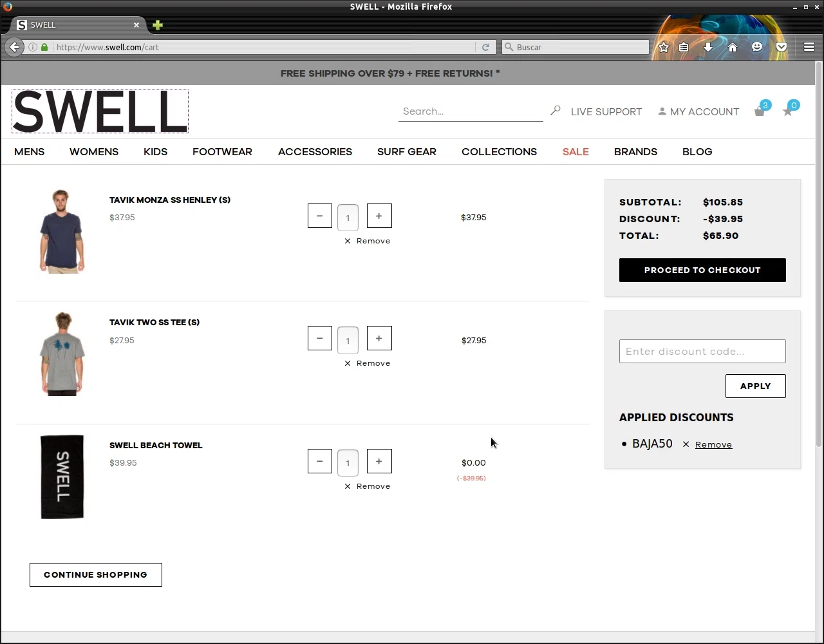Screen dimensions: 824x644
Task: Open the SWELL BEACH TOWEL title
Action: click(156, 445)
